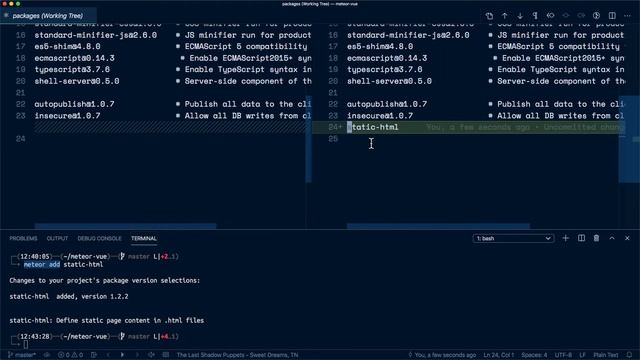
Task: Click the 'You, a few seconds ago' blame status
Action: [x=442, y=355]
